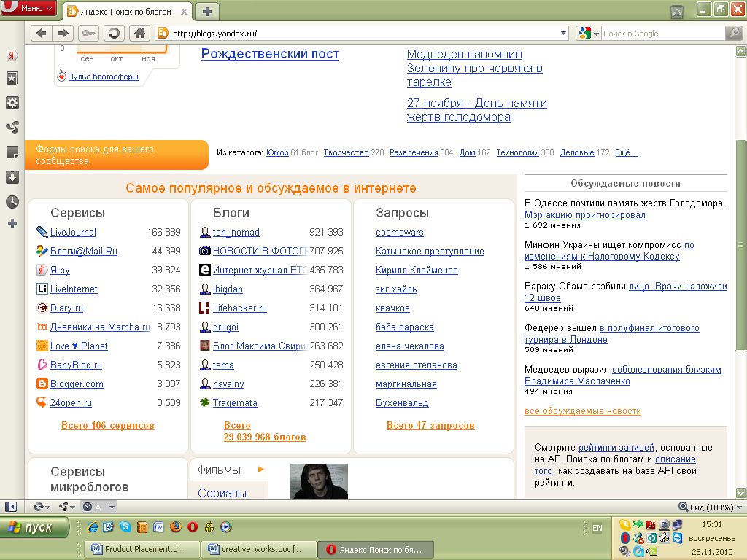Launch Internet Explorer from the quick launch

(x=93, y=527)
